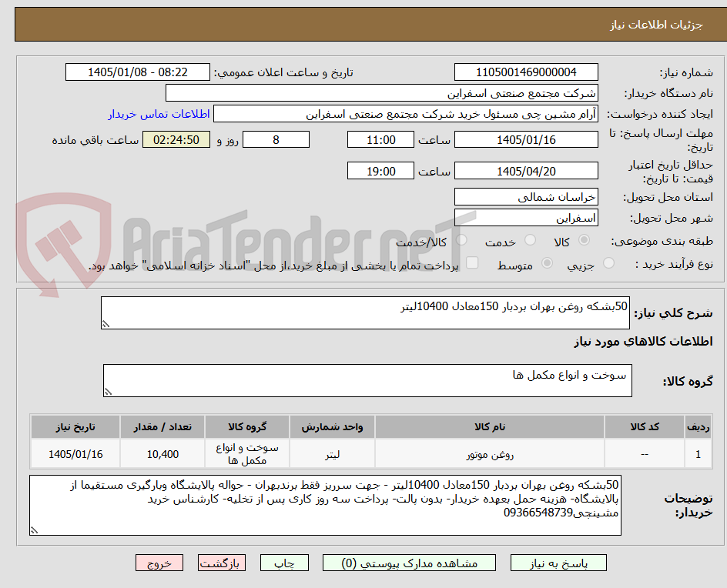Select the جزیی purchase type radio
The image size is (727, 588).
[x=608, y=262]
